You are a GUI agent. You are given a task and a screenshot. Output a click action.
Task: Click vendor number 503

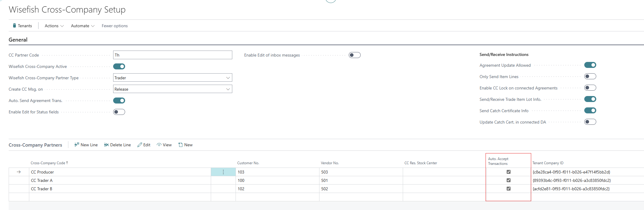(x=361, y=172)
